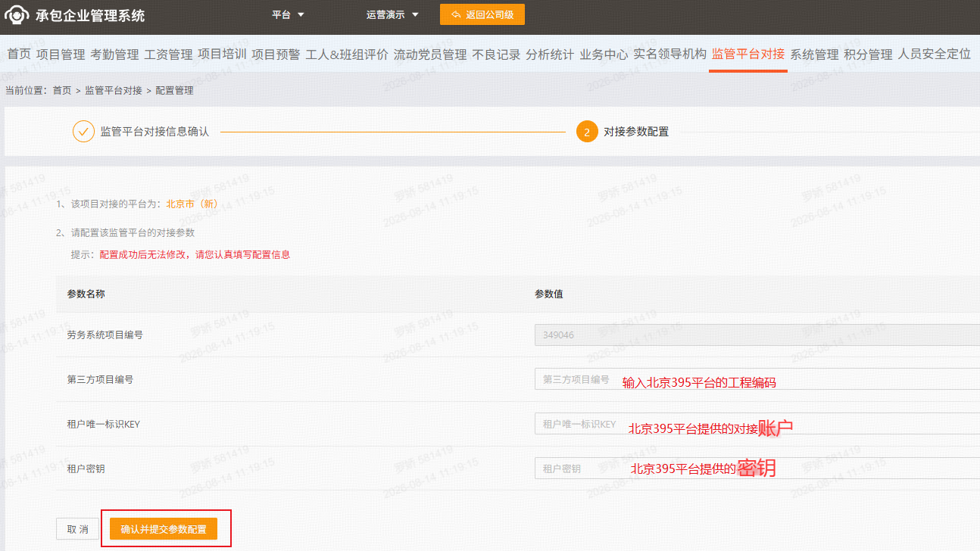Open the 考勤管理 menu
980x551 pixels.
click(x=114, y=54)
